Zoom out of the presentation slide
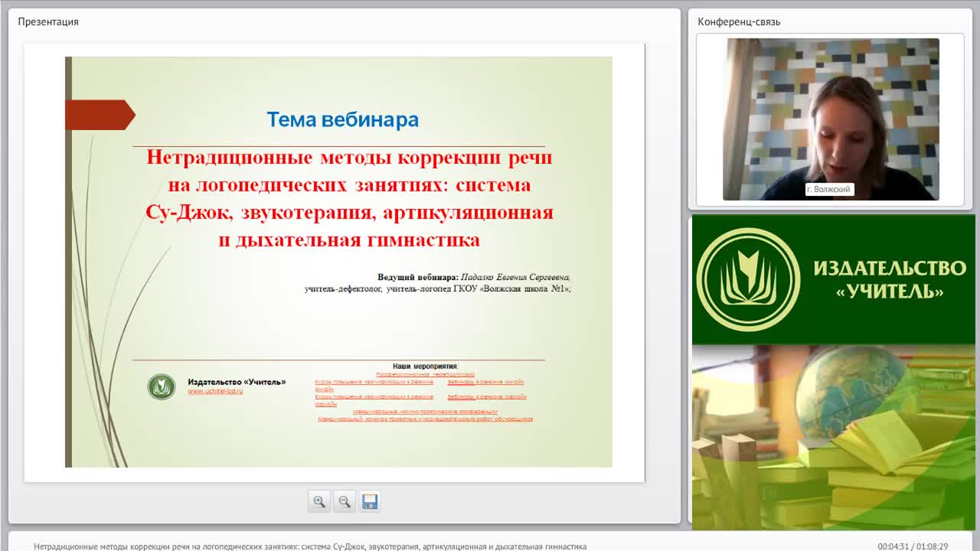Viewport: 980px width, 551px height. (x=345, y=501)
